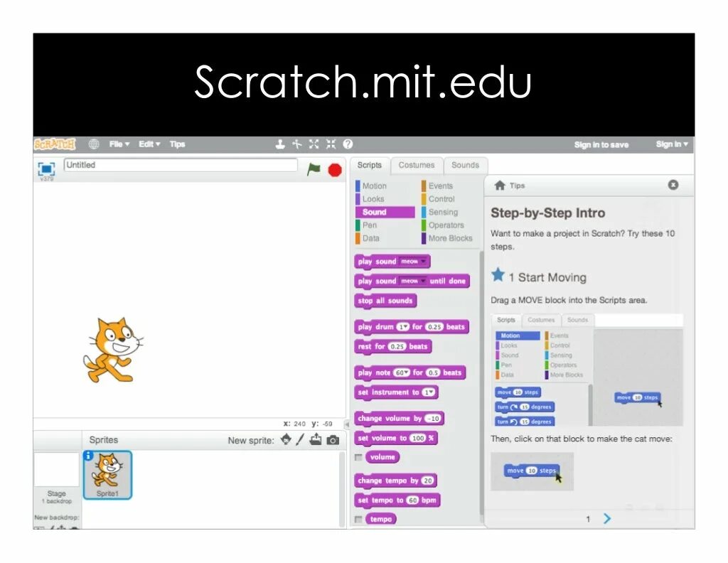
Task: Go to next tip page arrow
Action: pos(607,518)
